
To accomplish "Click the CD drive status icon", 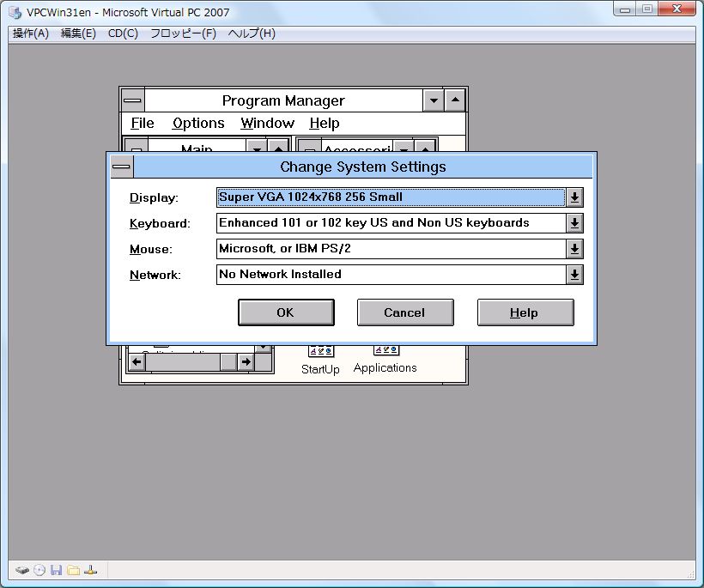I will (x=39, y=571).
